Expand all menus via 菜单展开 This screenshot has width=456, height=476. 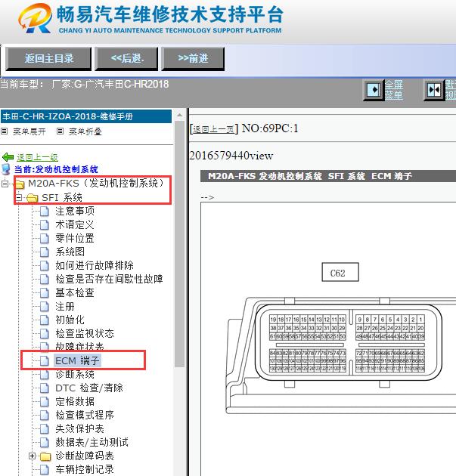29,131
